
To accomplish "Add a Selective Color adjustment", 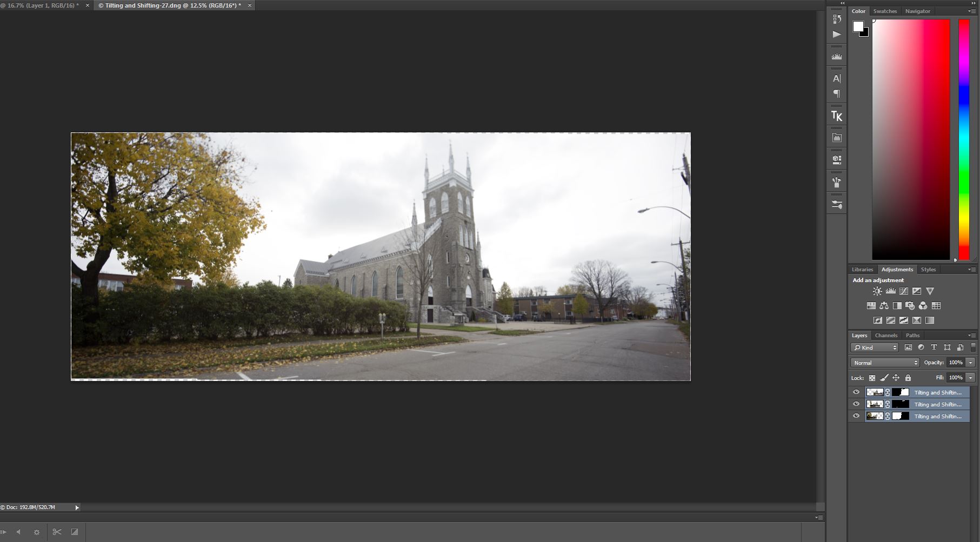I will 917,320.
